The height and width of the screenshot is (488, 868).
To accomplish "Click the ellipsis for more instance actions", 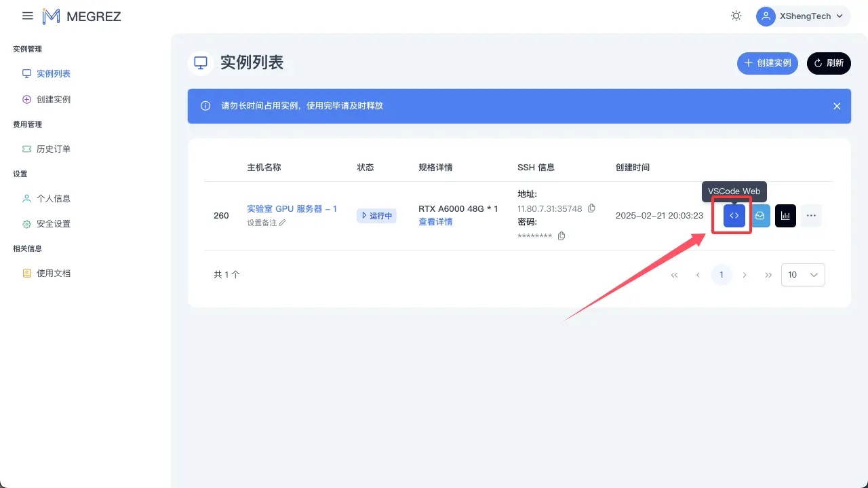I will (x=811, y=215).
